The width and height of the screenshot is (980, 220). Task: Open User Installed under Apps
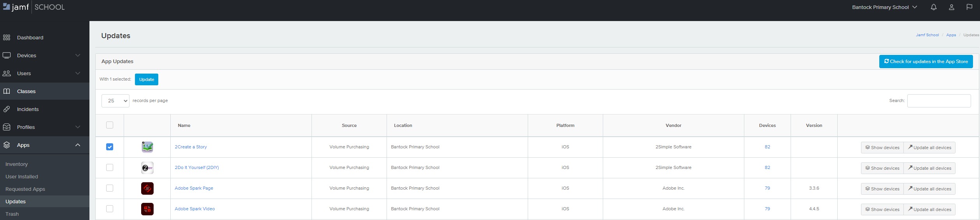point(22,177)
